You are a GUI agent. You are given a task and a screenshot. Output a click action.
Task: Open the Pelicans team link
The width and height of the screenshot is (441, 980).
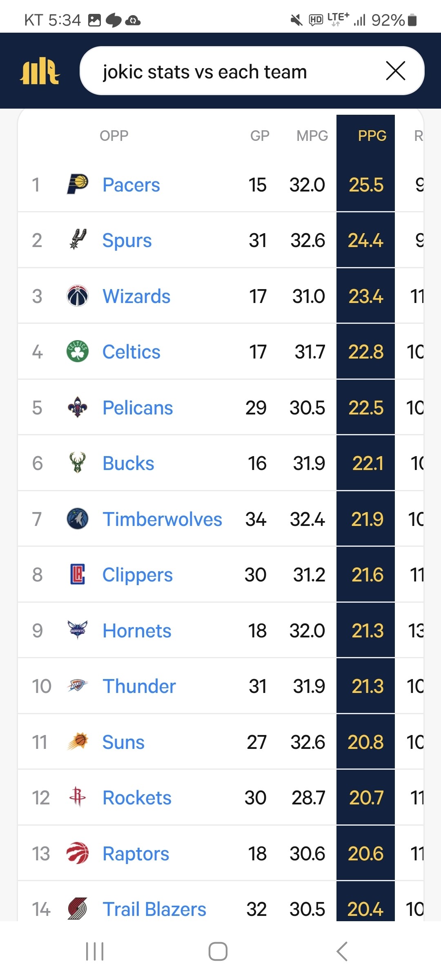pos(138,408)
